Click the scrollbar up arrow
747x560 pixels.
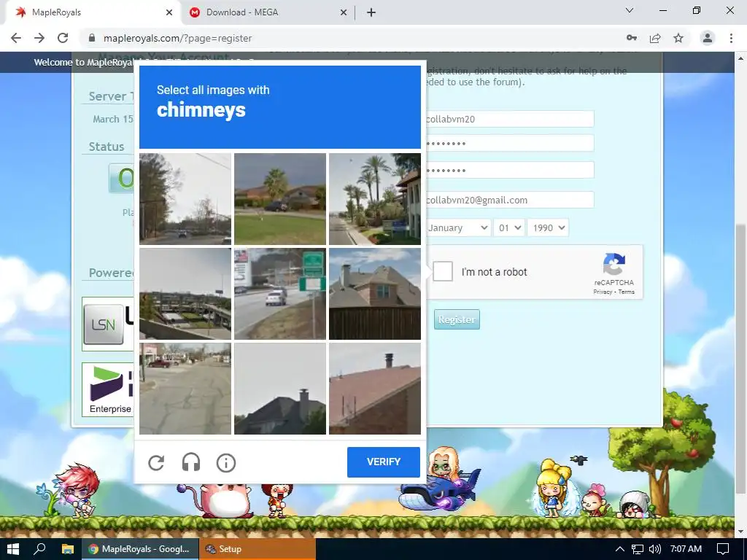click(741, 58)
